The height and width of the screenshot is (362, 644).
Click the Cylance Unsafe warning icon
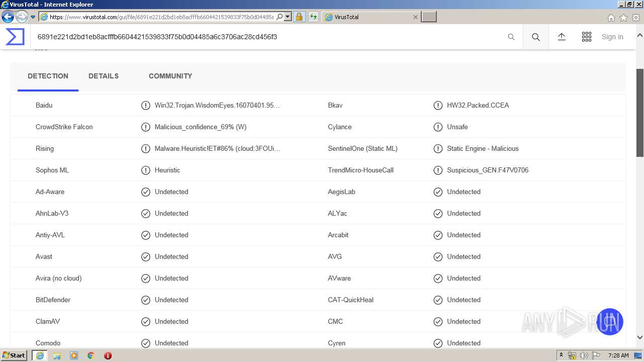pos(438,127)
